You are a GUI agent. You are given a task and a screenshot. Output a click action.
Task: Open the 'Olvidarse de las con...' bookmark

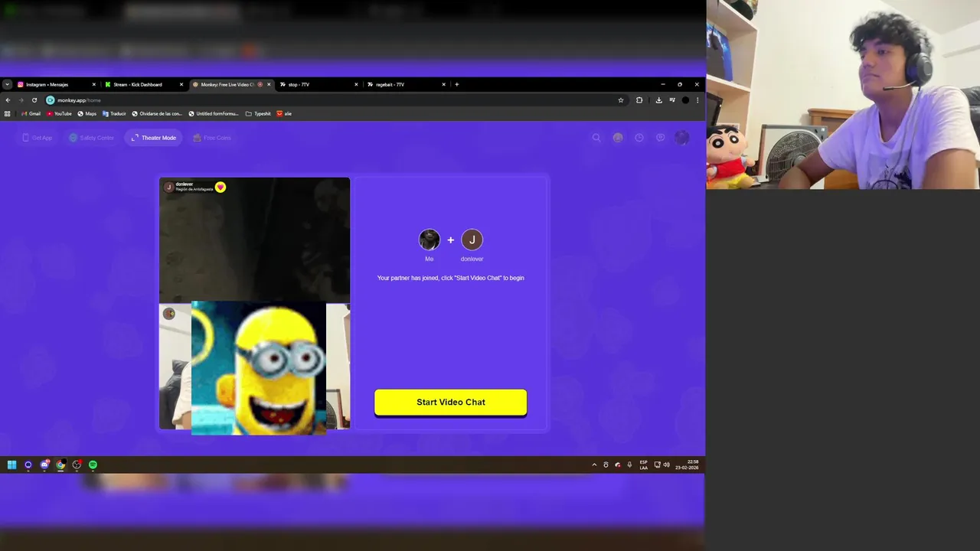tap(157, 113)
